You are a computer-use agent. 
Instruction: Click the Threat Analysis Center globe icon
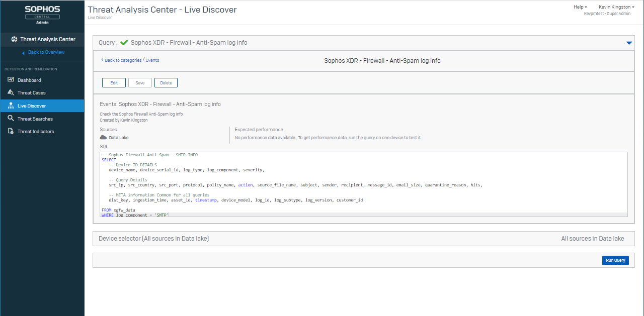click(x=14, y=39)
